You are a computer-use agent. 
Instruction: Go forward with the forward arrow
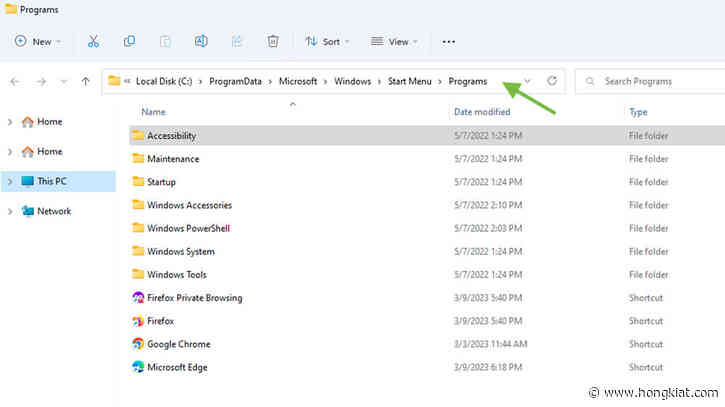point(41,82)
